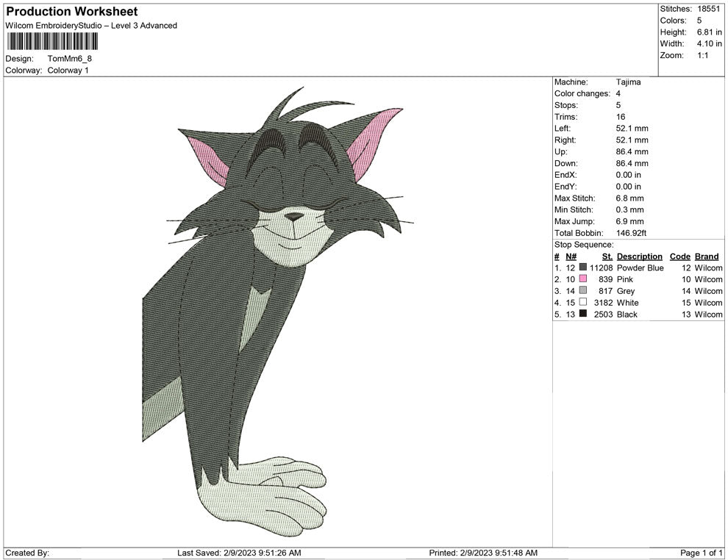Click the Up value '86.4 mm'

click(x=632, y=151)
